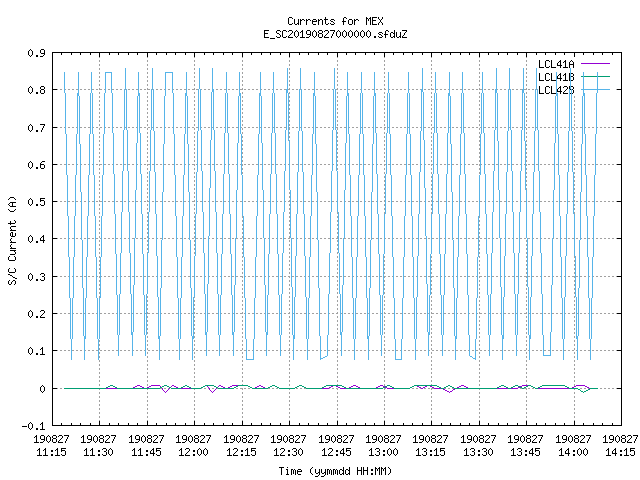Click the 0.3 y-axis tick value
This screenshot has width=640, height=480.
[36, 277]
